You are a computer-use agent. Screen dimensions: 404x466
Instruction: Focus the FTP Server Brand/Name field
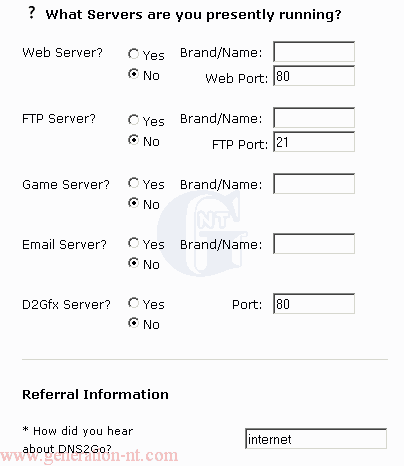click(314, 118)
